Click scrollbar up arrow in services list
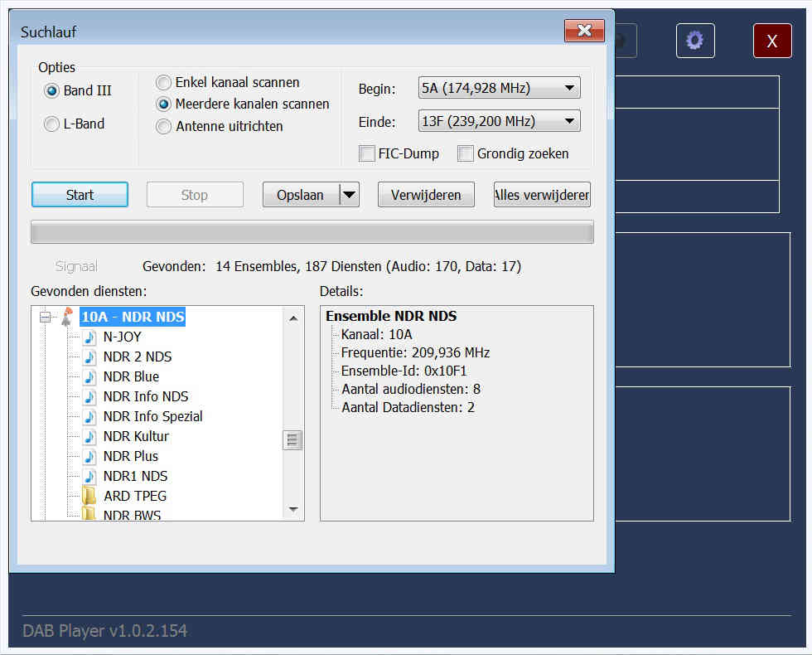This screenshot has height=655, width=812. 293,318
